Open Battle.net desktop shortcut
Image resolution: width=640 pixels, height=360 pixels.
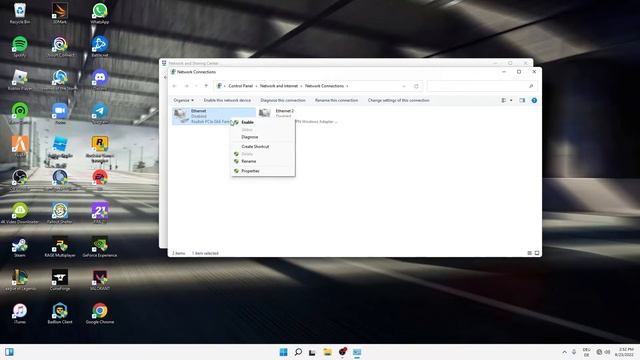(100, 47)
